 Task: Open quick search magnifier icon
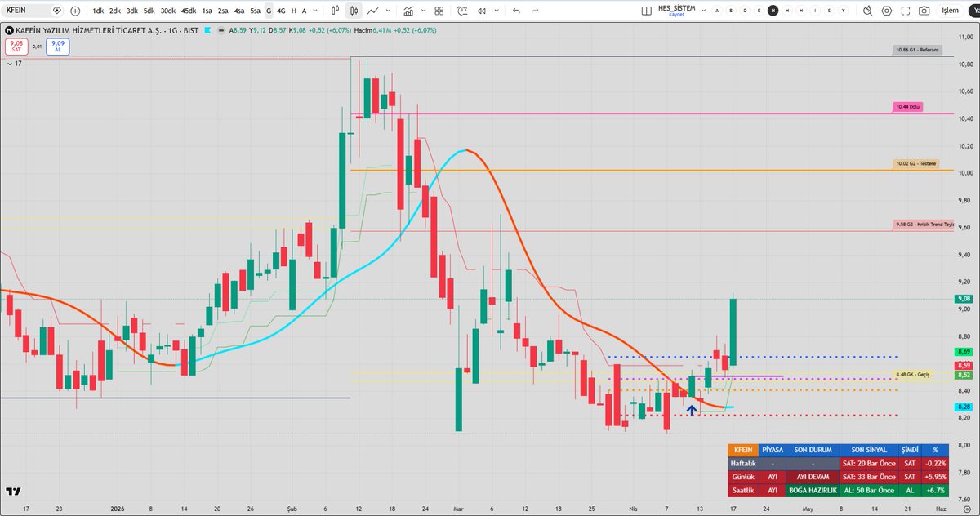[869, 11]
